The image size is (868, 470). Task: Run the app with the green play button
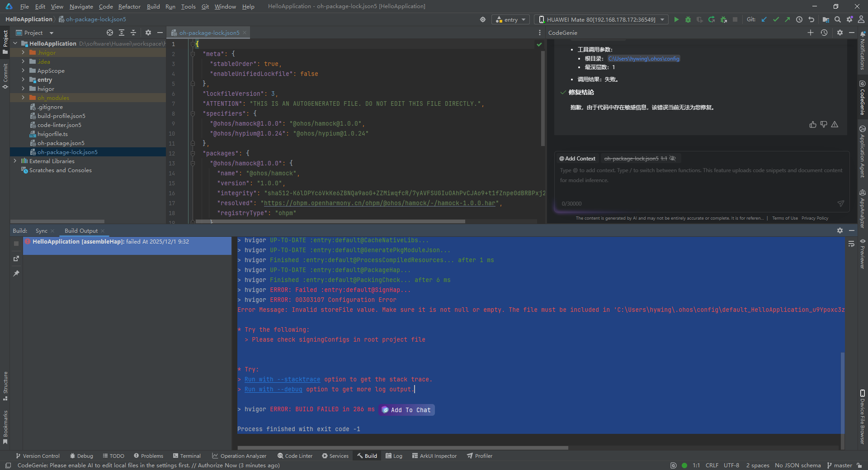click(x=676, y=19)
